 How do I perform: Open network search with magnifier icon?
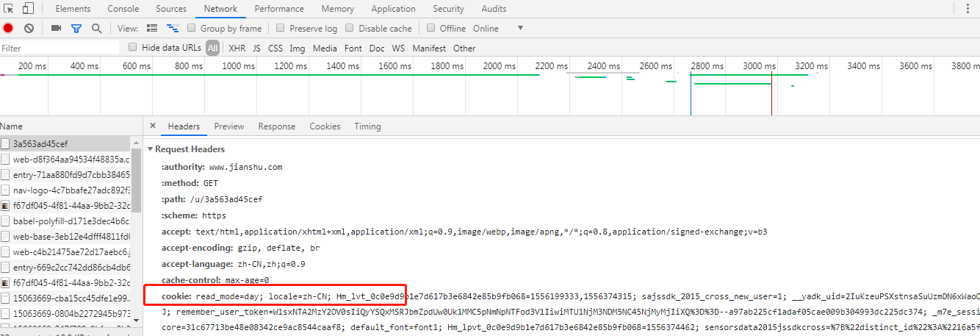tap(96, 28)
